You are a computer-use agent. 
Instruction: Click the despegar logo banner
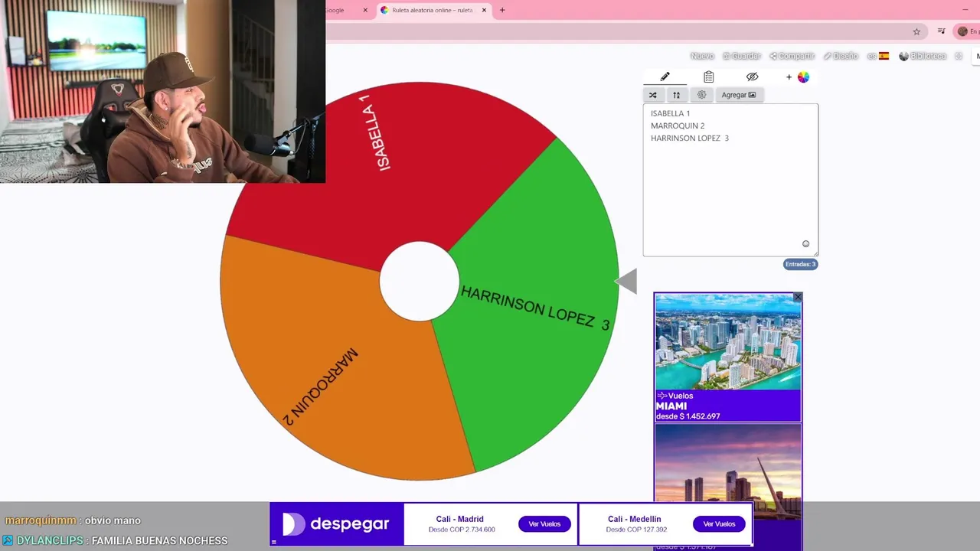[x=337, y=524]
